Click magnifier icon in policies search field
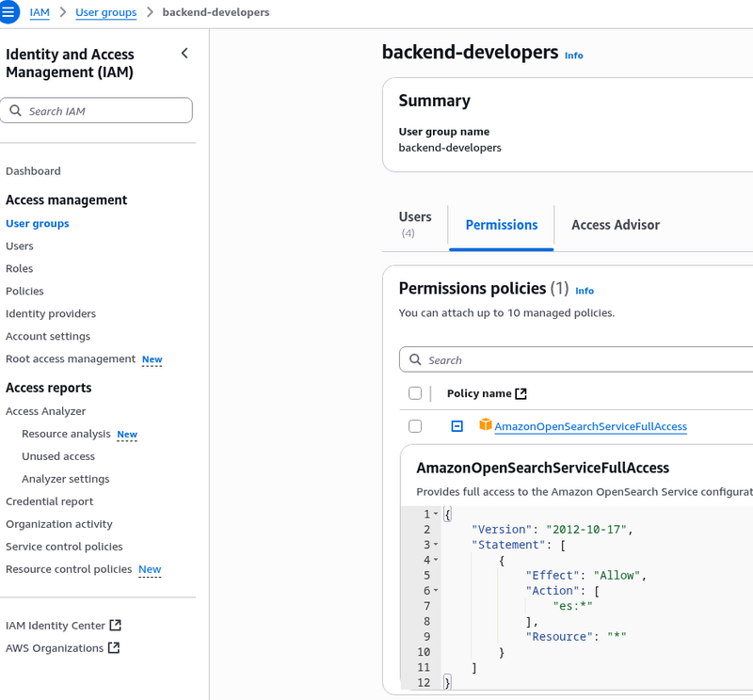Screen dimensions: 753x700 (x=415, y=360)
